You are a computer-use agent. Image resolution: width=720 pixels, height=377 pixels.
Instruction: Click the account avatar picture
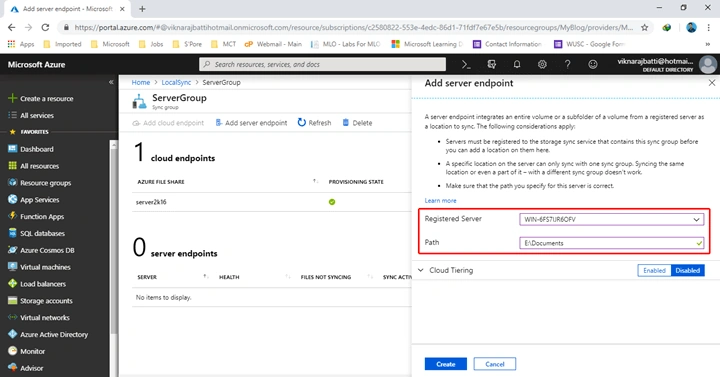click(x=708, y=65)
